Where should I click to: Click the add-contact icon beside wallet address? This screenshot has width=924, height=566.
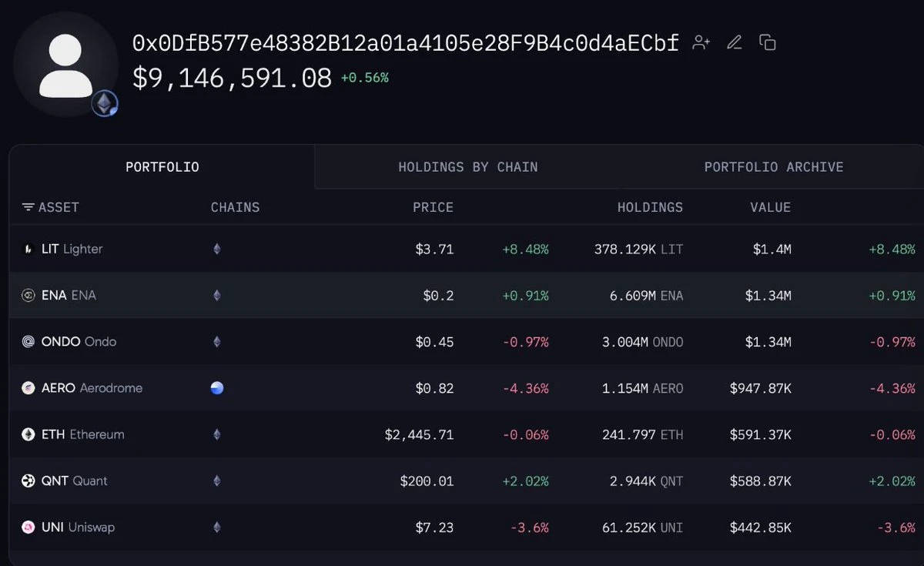coord(701,43)
